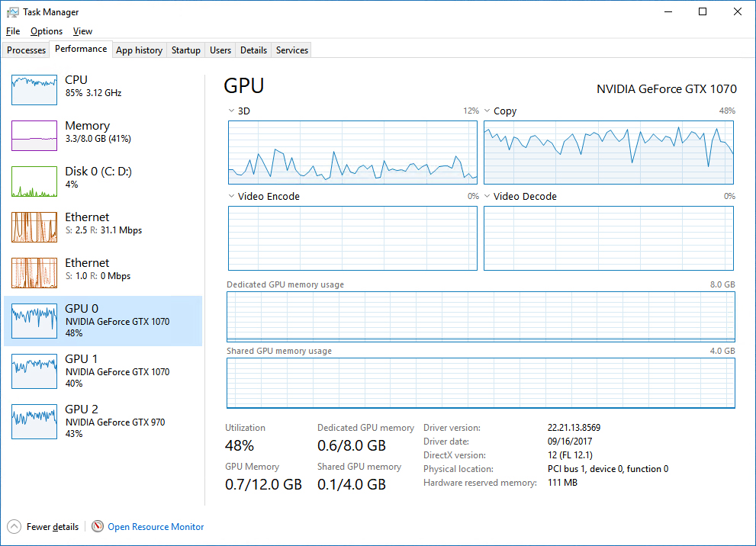
Task: Click the Video Encode graph
Action: tap(352, 238)
